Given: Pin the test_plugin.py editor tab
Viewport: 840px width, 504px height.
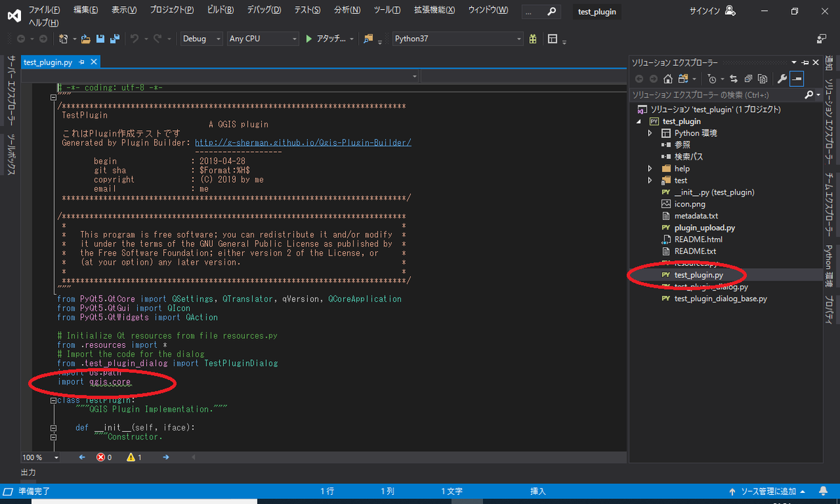Looking at the screenshot, I should [x=82, y=62].
